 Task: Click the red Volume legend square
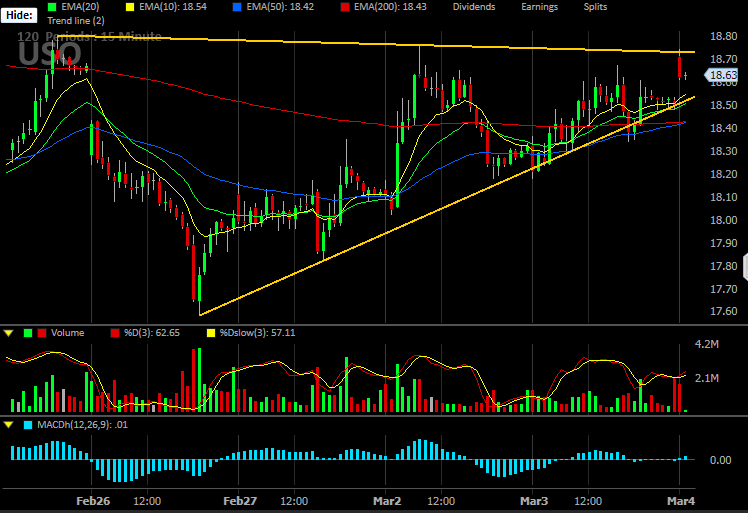(x=42, y=333)
